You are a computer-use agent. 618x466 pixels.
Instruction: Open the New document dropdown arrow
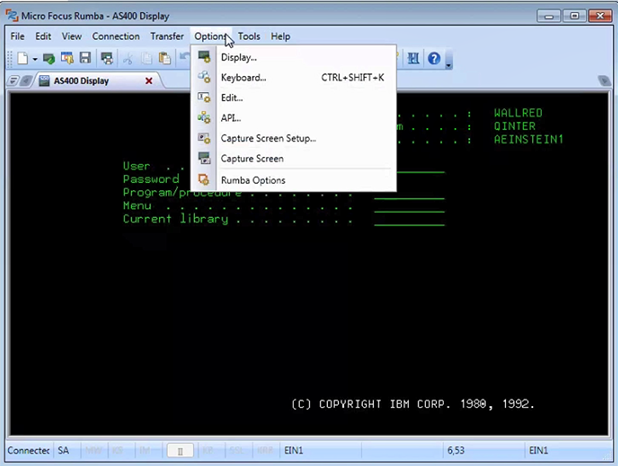tap(35, 59)
